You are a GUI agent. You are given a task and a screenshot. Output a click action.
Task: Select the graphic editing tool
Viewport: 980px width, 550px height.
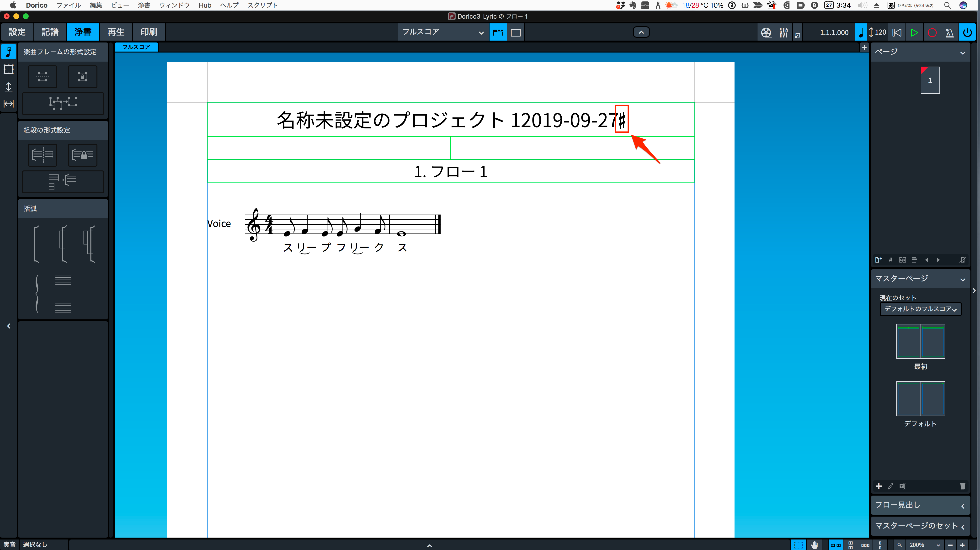(8, 51)
